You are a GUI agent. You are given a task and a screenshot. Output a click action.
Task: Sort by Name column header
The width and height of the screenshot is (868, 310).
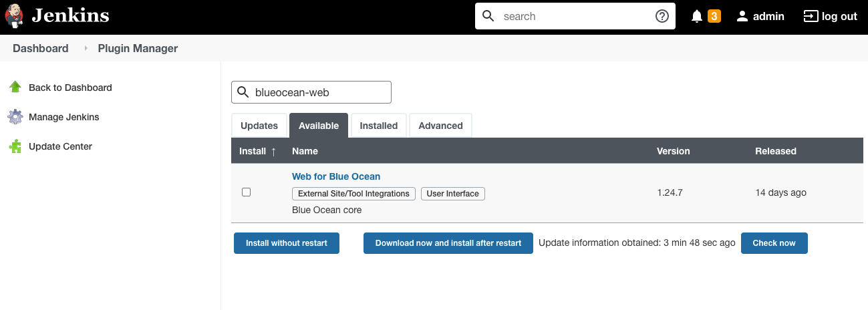click(x=305, y=151)
